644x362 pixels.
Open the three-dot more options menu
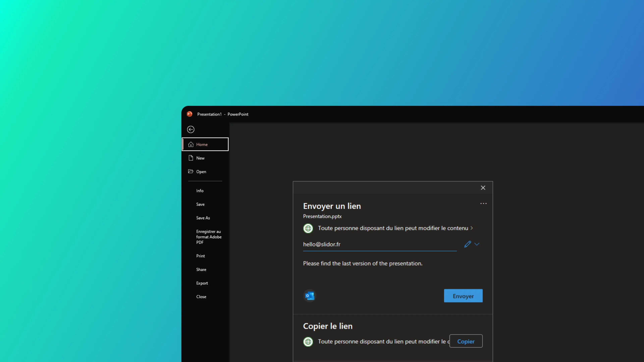point(483,204)
